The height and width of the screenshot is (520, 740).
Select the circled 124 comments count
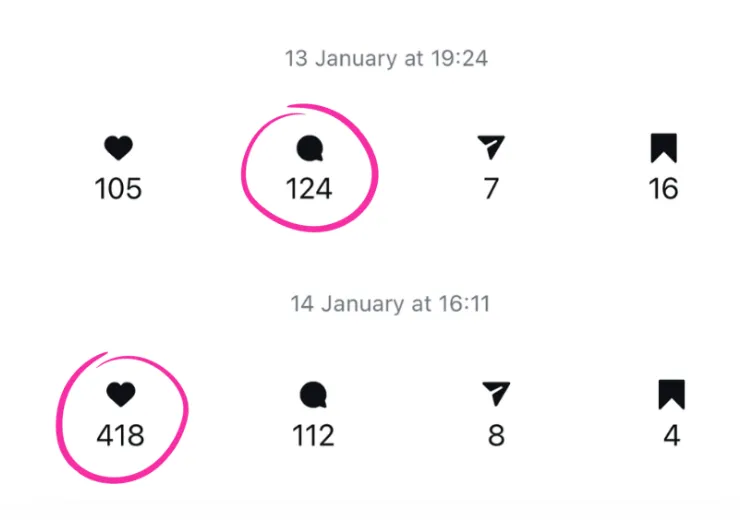pos(309,188)
